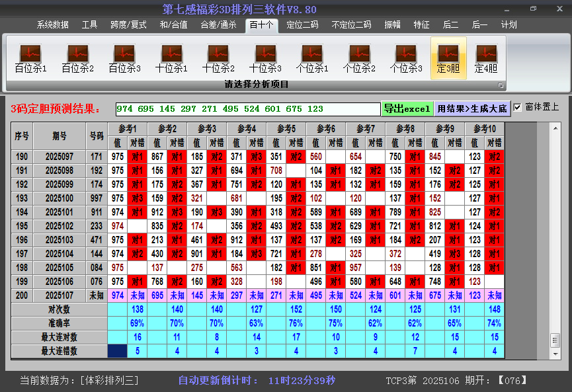Click the 对次数 row label

click(59, 309)
